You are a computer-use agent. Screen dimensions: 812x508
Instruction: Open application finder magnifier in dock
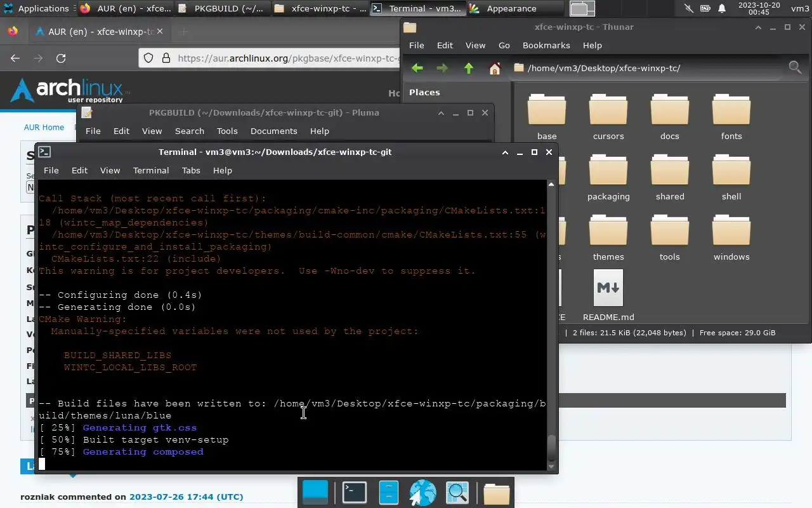pos(457,493)
